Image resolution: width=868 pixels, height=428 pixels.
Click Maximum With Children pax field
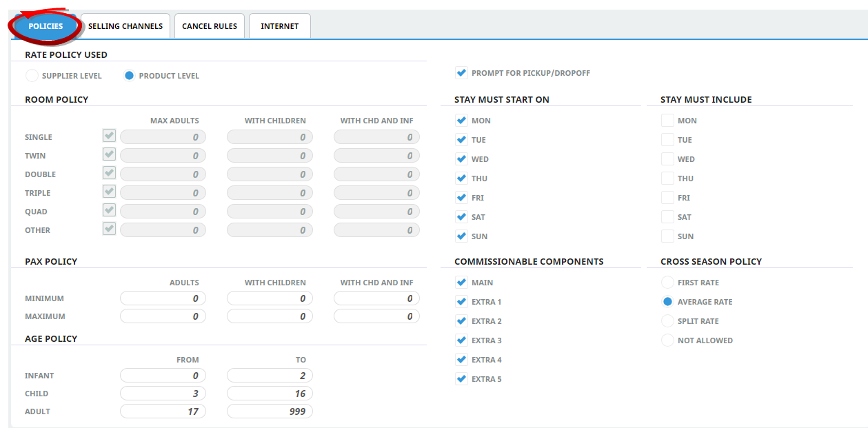(x=270, y=316)
